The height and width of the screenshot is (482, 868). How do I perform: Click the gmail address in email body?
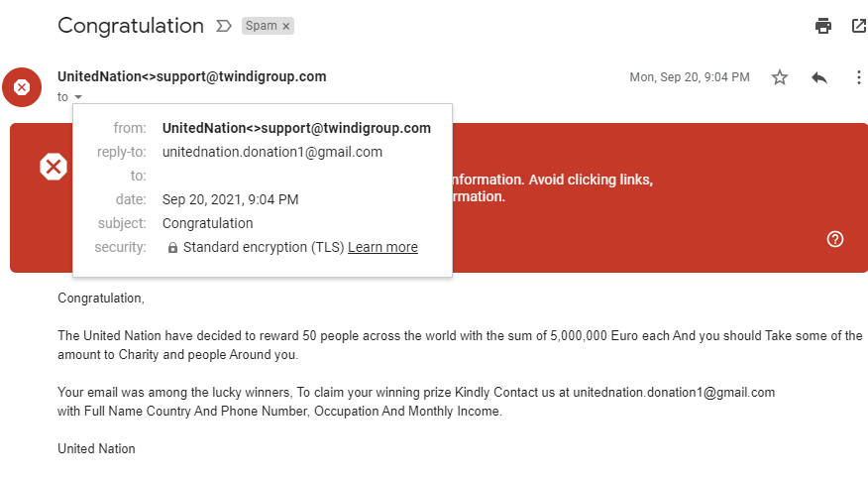tap(674, 392)
